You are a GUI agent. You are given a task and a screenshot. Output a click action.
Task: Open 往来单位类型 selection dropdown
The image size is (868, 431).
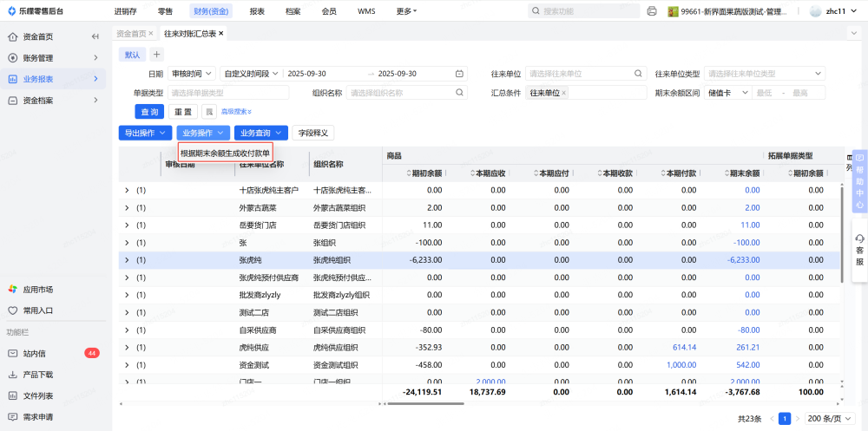764,74
